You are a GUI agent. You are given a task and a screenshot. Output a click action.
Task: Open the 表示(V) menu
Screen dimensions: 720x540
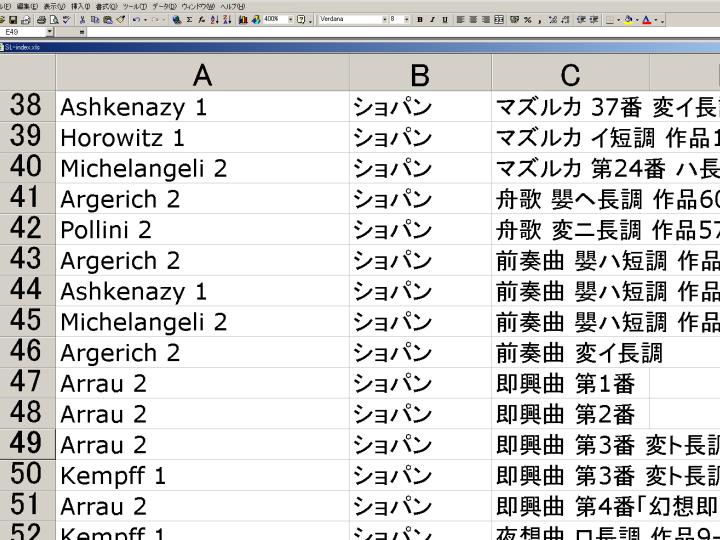tap(55, 6)
